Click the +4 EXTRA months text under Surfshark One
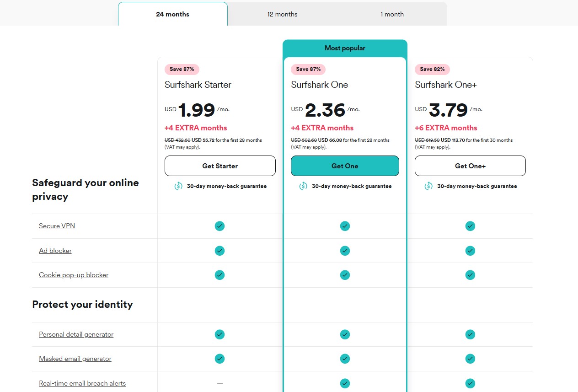The height and width of the screenshot is (392, 578). coord(322,128)
